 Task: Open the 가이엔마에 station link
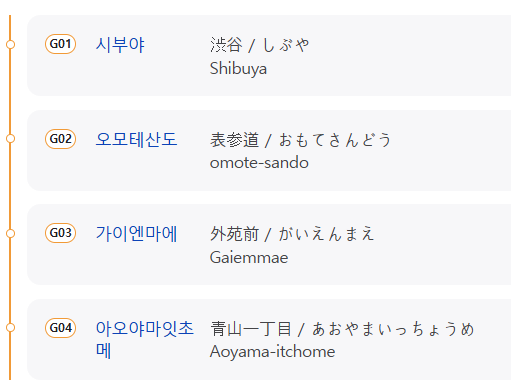[136, 233]
